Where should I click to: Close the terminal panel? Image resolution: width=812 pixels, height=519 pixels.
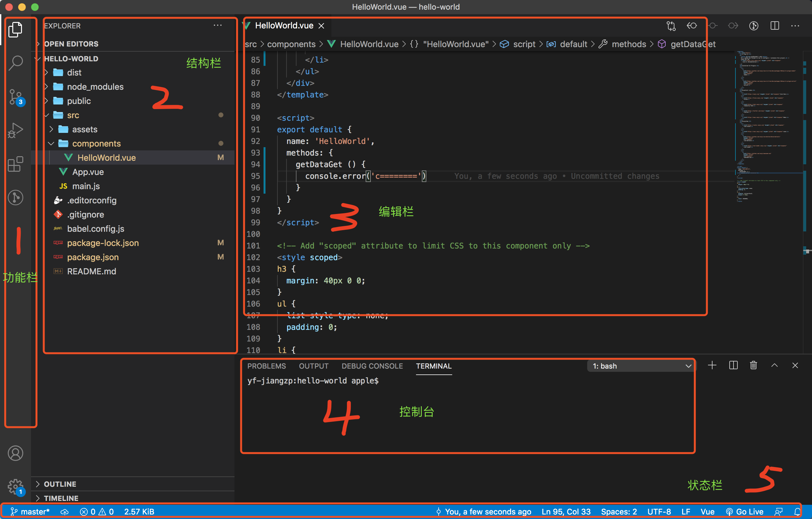795,366
